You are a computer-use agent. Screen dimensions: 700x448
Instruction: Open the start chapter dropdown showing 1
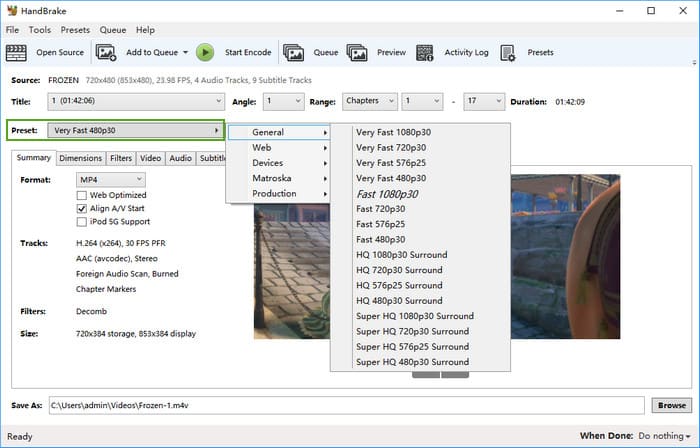[422, 101]
